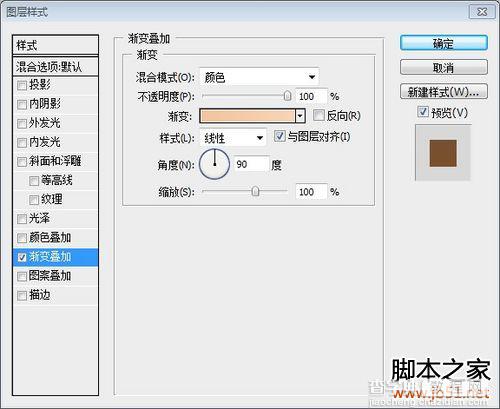
Task: Enable the 内阴影 (Inner Shadow) checkbox
Action: click(x=22, y=105)
